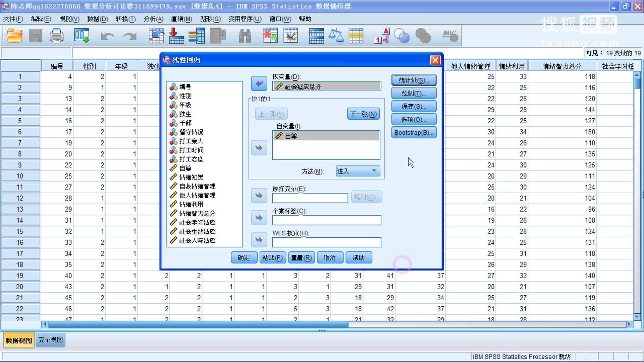
Task: Select 情绪知觉 in the variable list
Action: click(x=191, y=177)
